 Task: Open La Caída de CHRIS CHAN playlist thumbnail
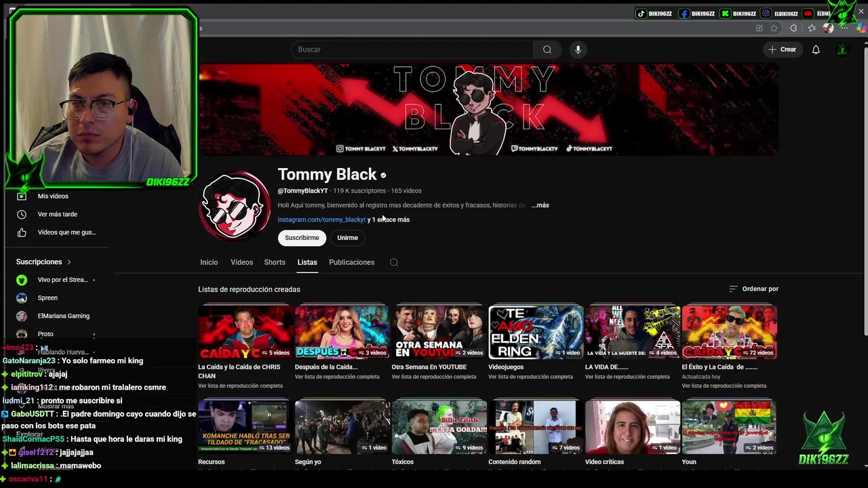point(245,332)
